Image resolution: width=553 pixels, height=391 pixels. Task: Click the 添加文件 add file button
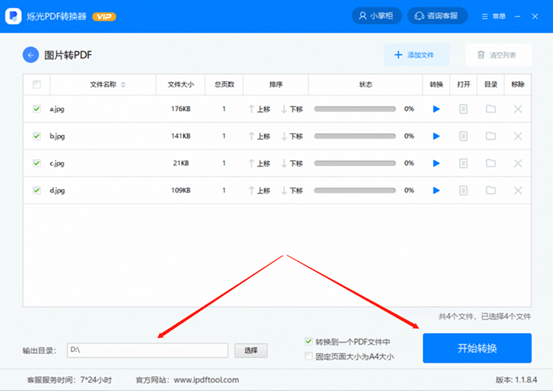coord(417,55)
